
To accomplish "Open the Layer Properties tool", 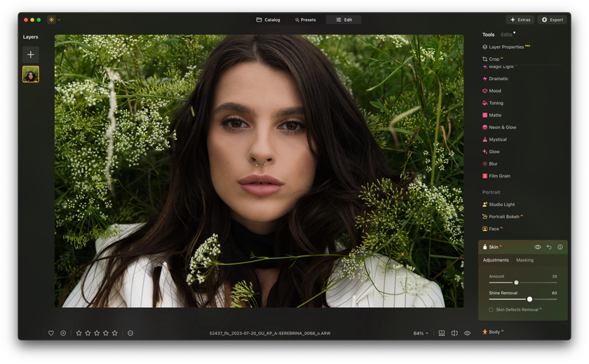I will click(x=506, y=47).
